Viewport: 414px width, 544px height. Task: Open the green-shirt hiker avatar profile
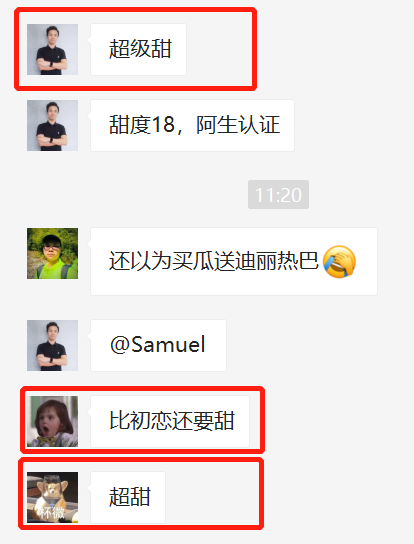[x=52, y=253]
